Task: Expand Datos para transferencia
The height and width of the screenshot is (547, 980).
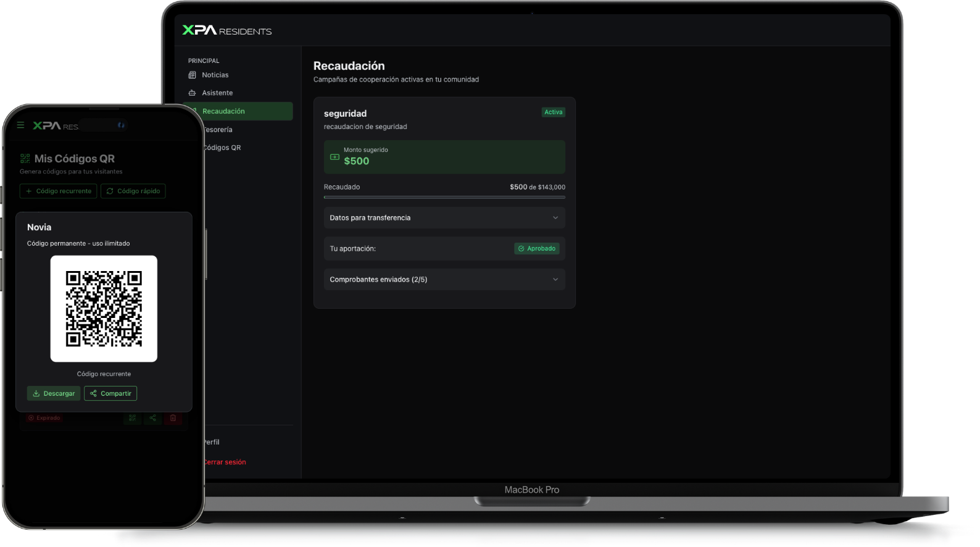Action: [x=444, y=218]
